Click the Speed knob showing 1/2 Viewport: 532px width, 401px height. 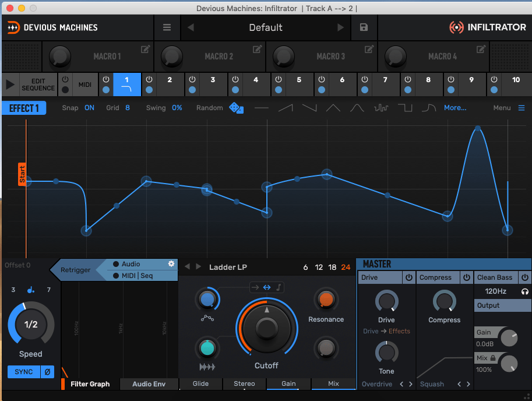click(x=31, y=324)
